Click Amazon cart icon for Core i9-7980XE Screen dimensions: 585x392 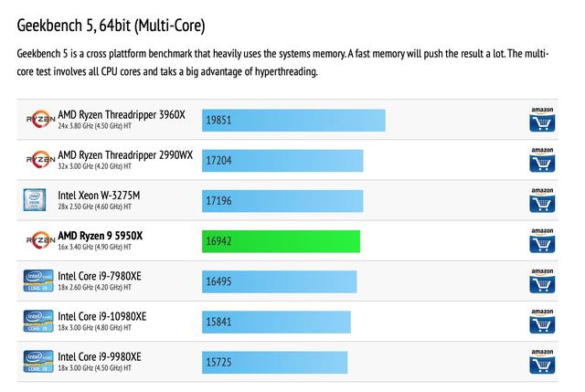click(x=542, y=281)
